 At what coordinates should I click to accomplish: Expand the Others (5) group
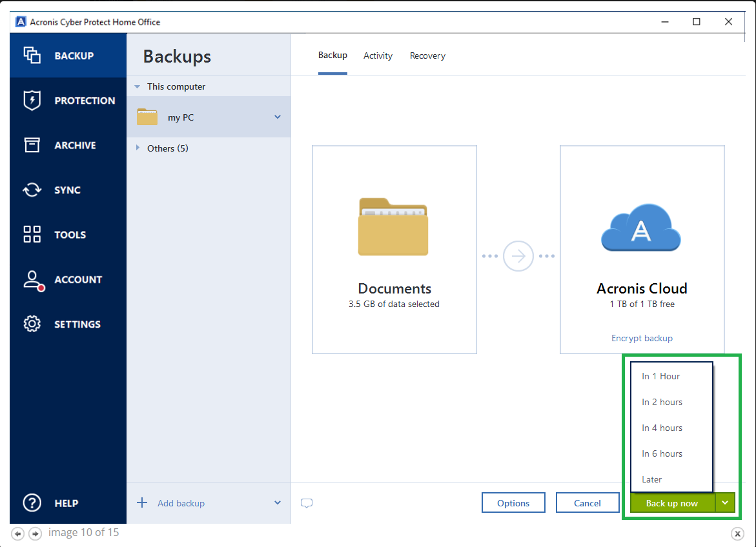138,148
